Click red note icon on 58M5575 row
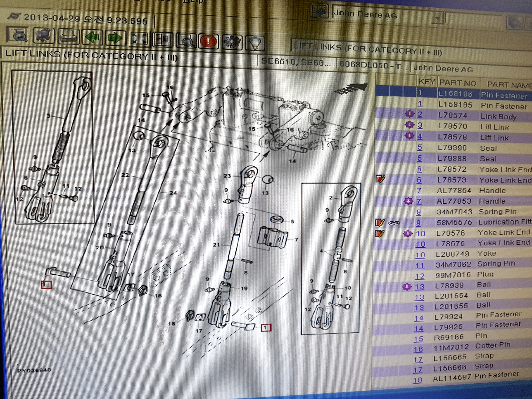The width and height of the screenshot is (532, 399). (x=380, y=223)
